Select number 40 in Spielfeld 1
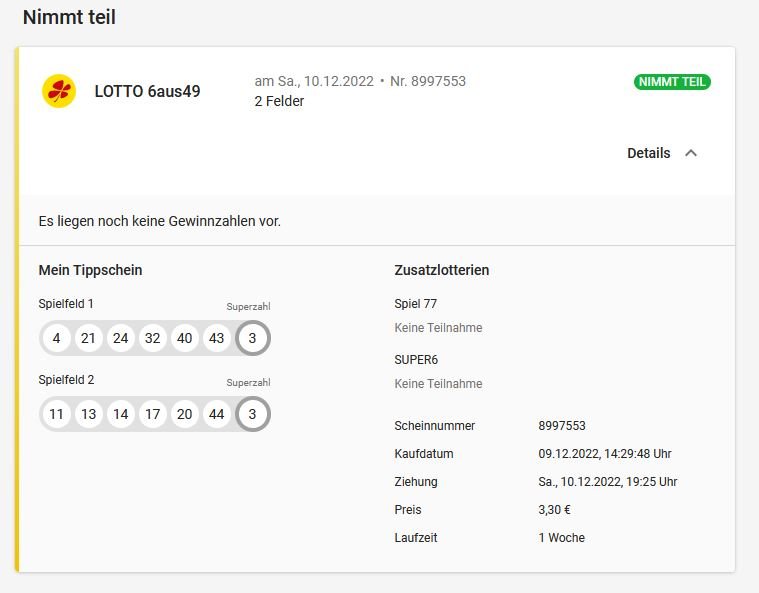The width and height of the screenshot is (759, 593). 184,338
